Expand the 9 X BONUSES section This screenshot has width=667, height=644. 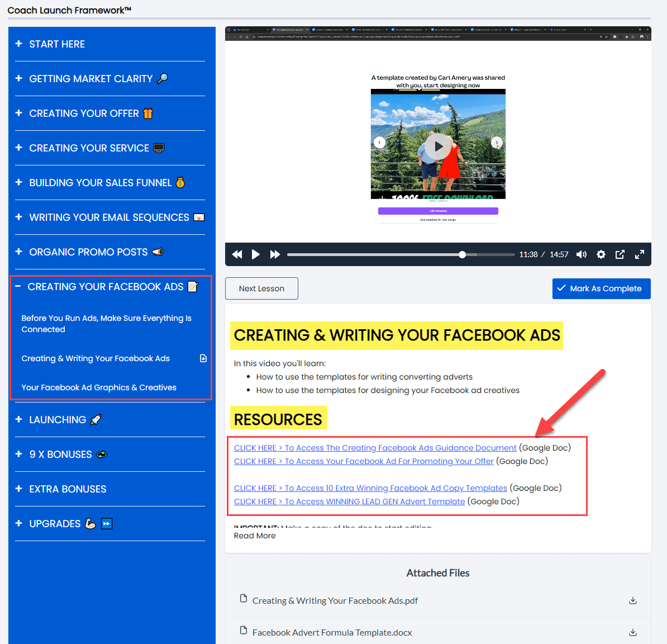[x=17, y=454]
